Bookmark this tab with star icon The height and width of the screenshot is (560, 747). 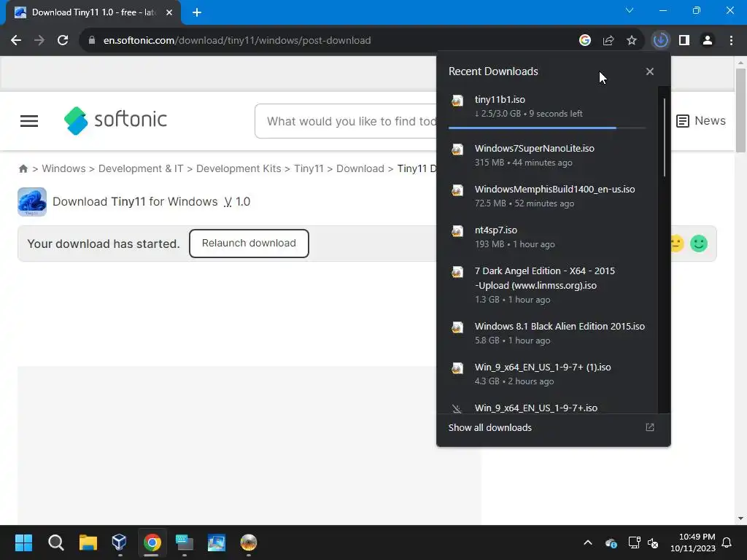(x=632, y=41)
